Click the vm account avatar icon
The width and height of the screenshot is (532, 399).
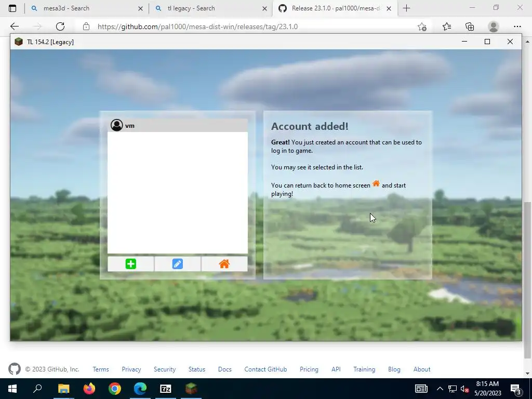[117, 125]
